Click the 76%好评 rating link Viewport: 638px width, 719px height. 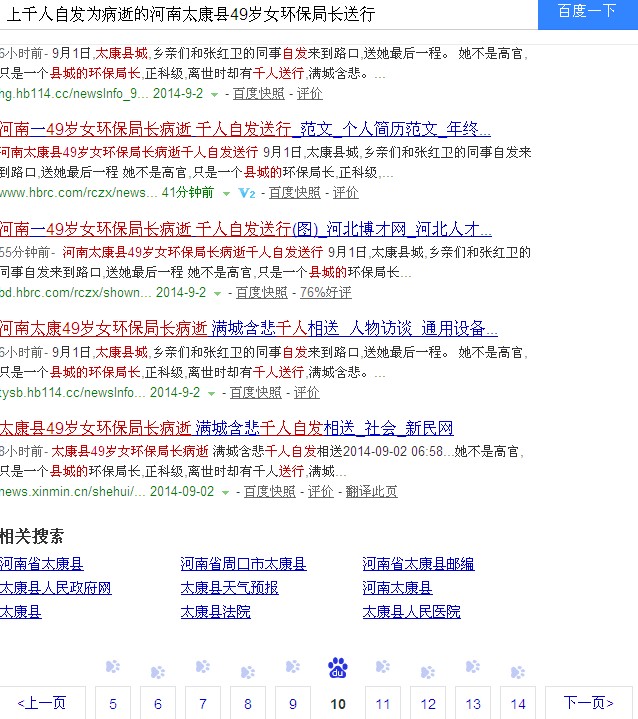point(326,293)
